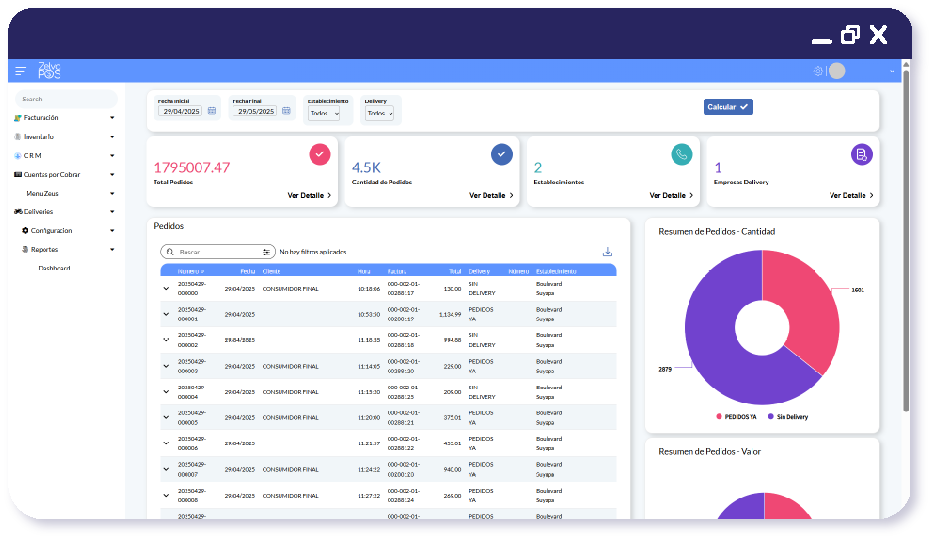Open the Delivery Todos dropdown
Viewport: 935px width, 542px height.
[379, 113]
